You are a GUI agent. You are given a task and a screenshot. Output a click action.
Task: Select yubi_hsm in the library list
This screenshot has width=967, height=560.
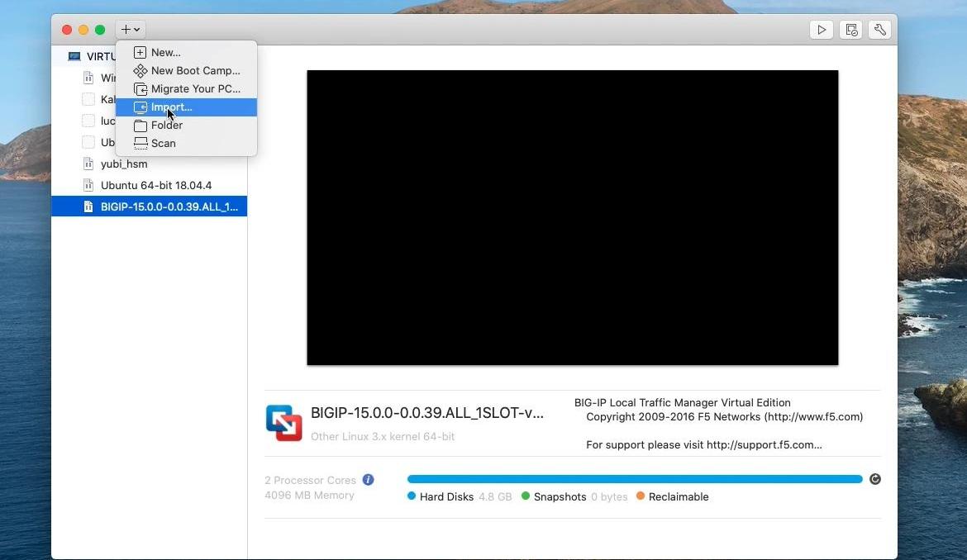coord(150,164)
